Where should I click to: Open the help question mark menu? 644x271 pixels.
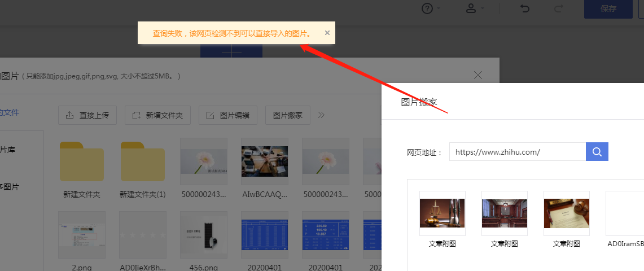click(x=431, y=8)
